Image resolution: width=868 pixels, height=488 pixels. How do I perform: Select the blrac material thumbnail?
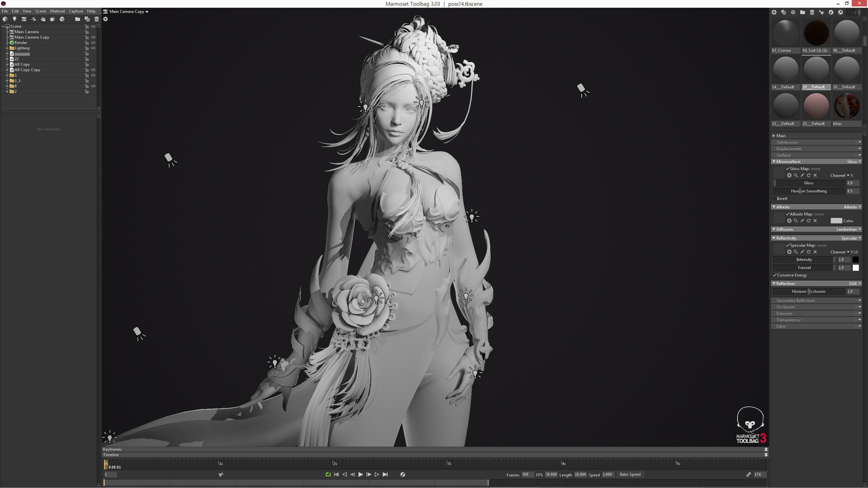click(846, 106)
